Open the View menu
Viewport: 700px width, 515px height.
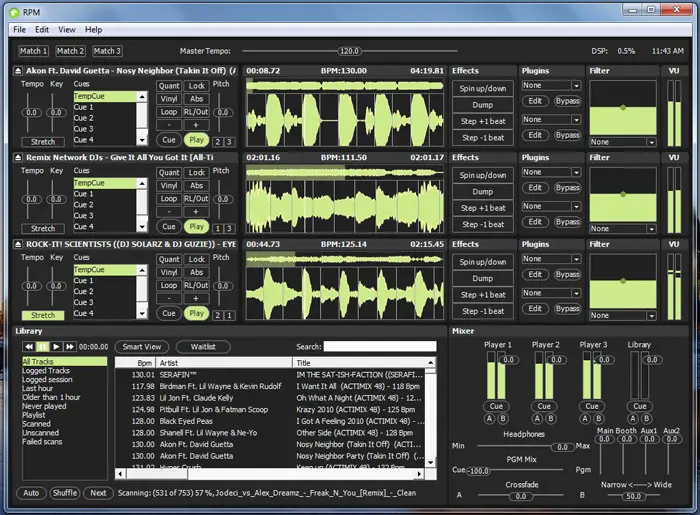click(67, 30)
